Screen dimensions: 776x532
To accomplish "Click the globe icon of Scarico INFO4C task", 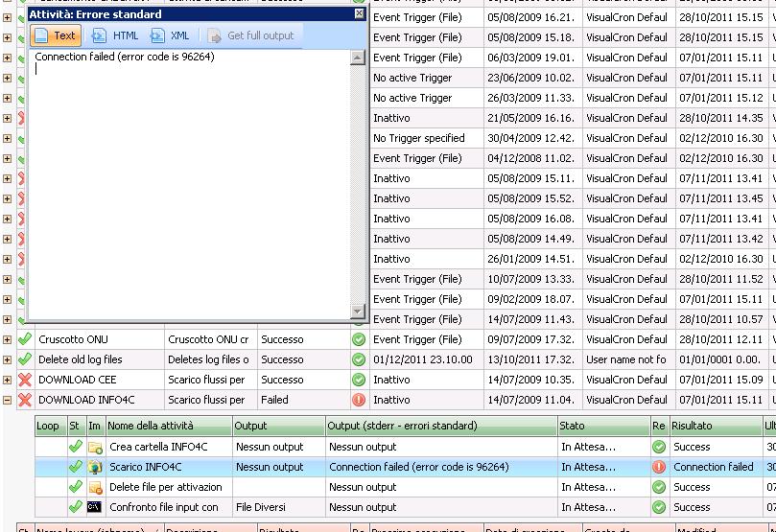I will 95,467.
